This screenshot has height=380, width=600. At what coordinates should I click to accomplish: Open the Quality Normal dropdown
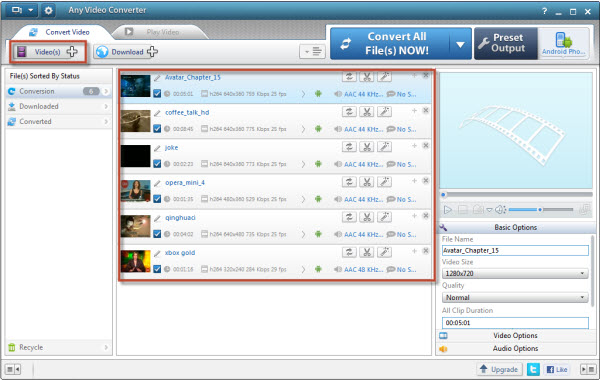[x=515, y=297]
